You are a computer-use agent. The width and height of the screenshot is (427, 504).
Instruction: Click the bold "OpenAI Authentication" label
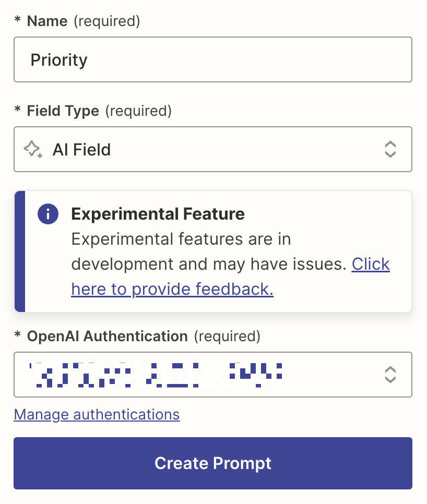(107, 337)
